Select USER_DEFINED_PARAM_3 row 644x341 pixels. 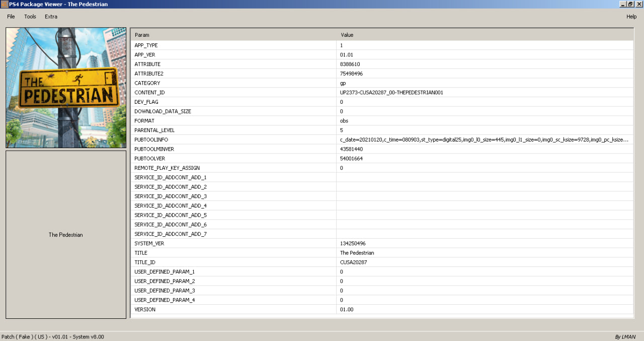[x=382, y=291]
